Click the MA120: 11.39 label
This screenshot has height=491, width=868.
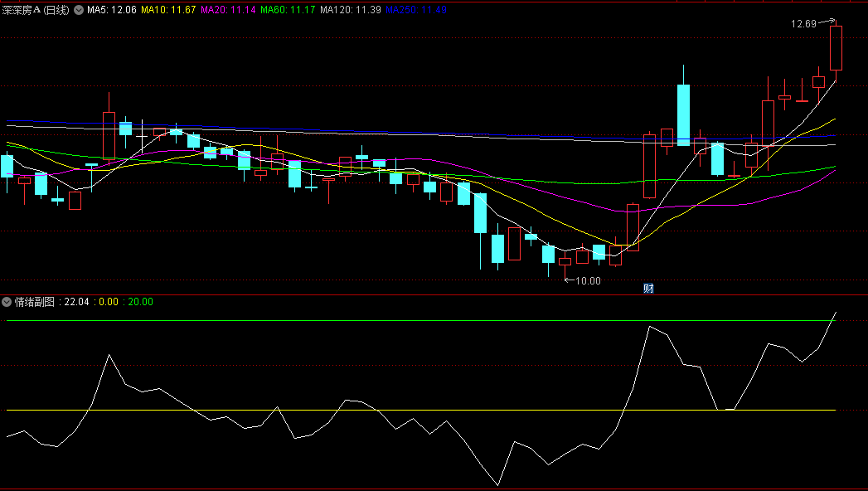pos(351,10)
